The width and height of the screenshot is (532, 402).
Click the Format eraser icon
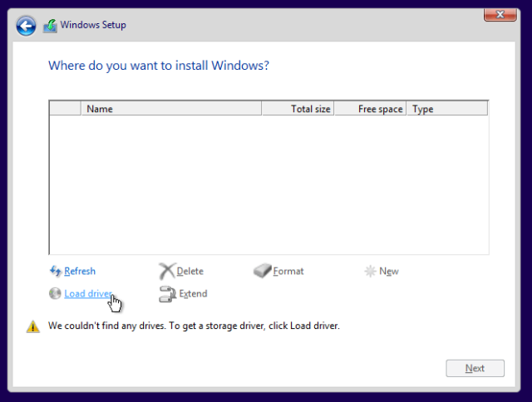tap(263, 271)
